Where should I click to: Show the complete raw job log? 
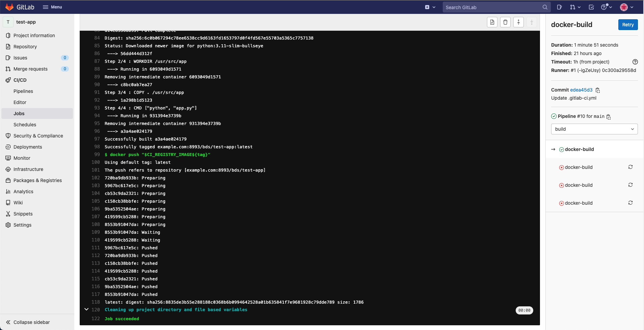coord(492,22)
